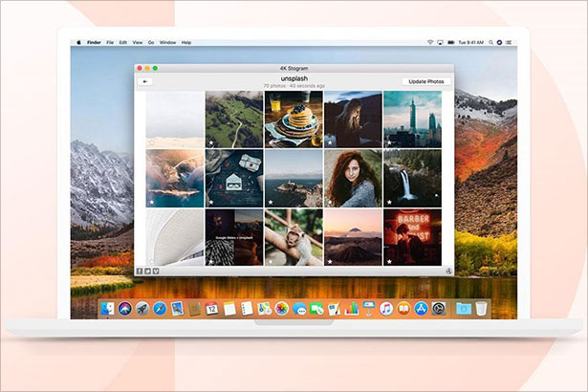Open the red-haired woman portrait thumbnail
588x392 pixels.
(x=353, y=178)
